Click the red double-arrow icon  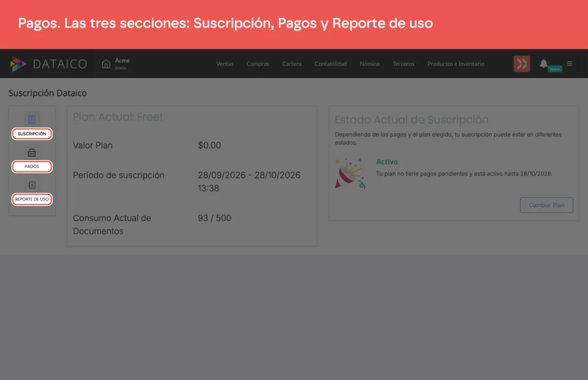[x=522, y=64]
